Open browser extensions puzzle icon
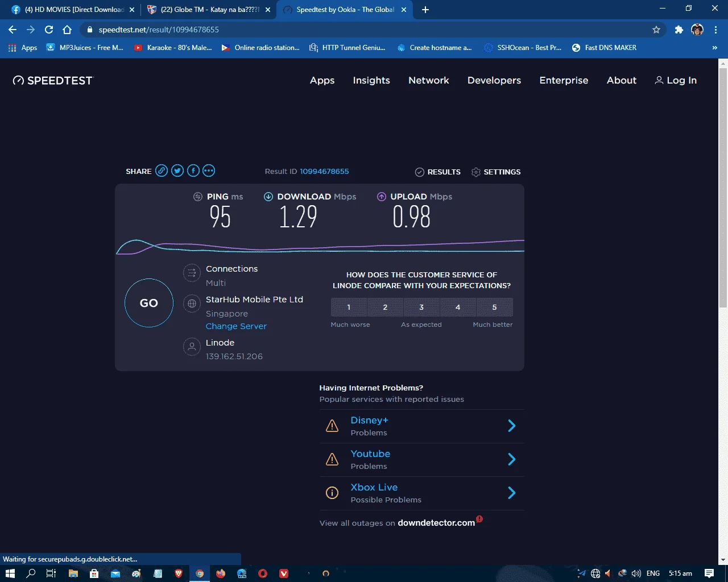The width and height of the screenshot is (728, 582). click(x=679, y=30)
